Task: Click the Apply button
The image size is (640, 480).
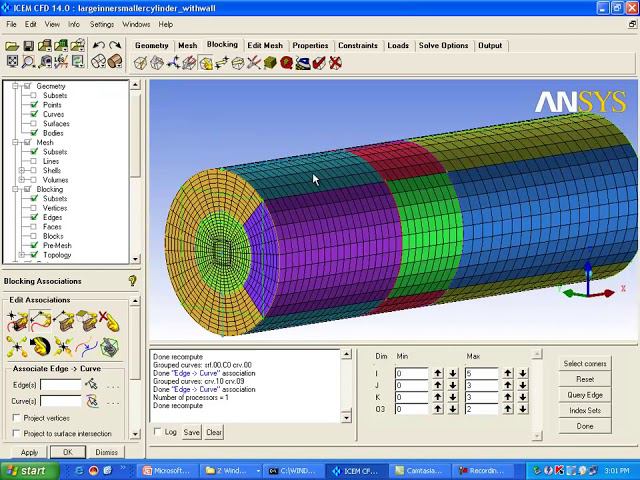Action: click(29, 452)
